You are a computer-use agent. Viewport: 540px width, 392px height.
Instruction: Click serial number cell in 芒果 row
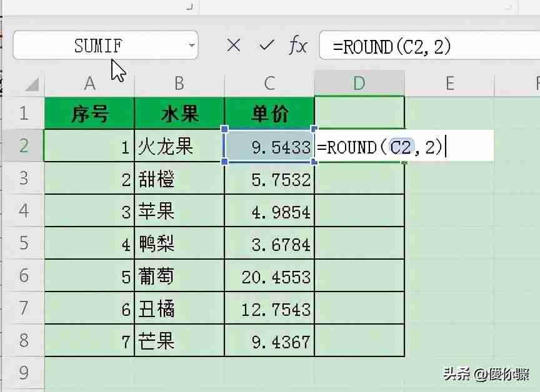(89, 340)
